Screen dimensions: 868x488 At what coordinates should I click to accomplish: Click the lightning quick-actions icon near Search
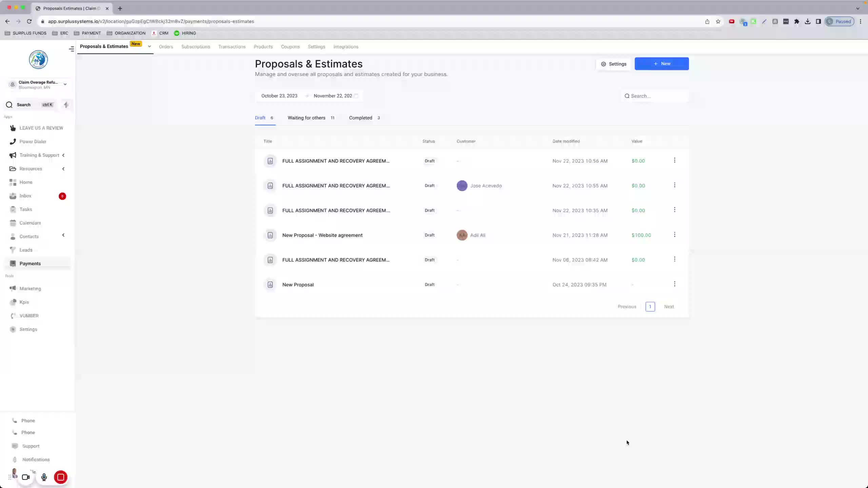pos(66,105)
